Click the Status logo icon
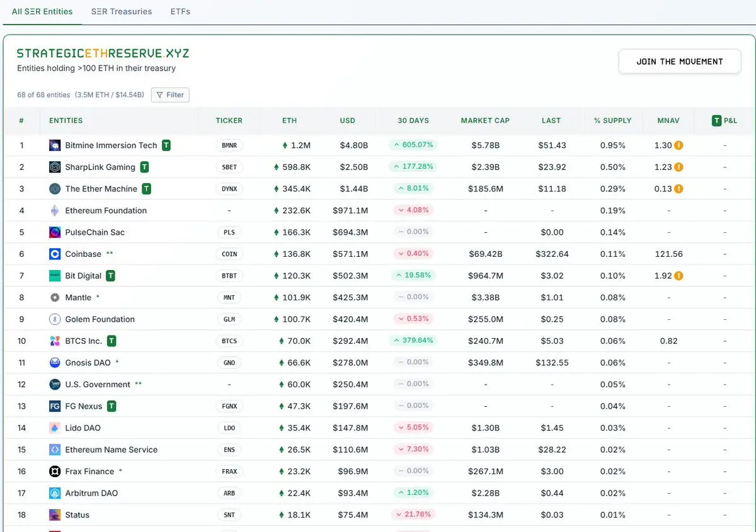The width and height of the screenshot is (756, 532). [x=55, y=515]
